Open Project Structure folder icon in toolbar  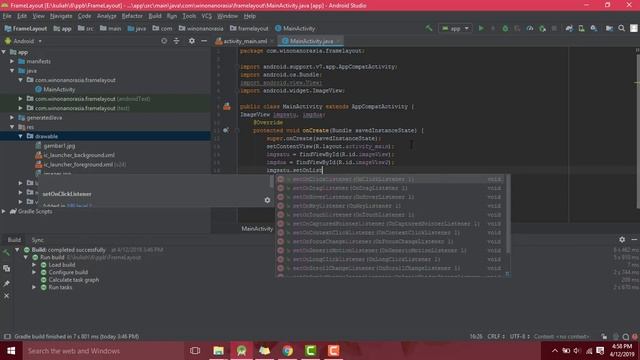tap(609, 28)
